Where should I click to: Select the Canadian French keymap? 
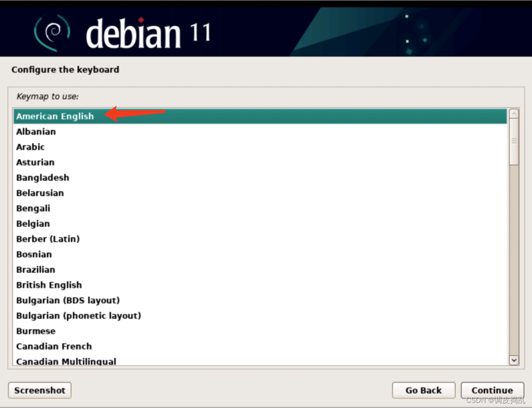point(54,346)
